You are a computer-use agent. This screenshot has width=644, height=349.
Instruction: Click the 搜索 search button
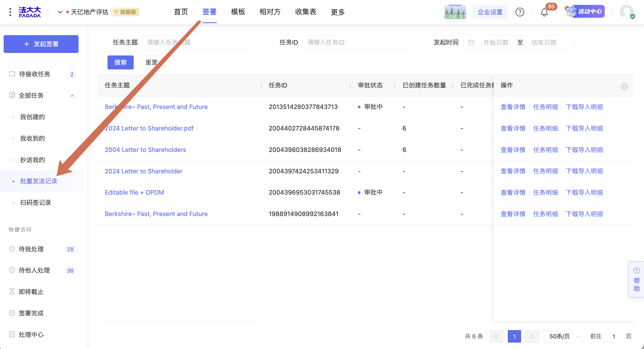pos(120,62)
